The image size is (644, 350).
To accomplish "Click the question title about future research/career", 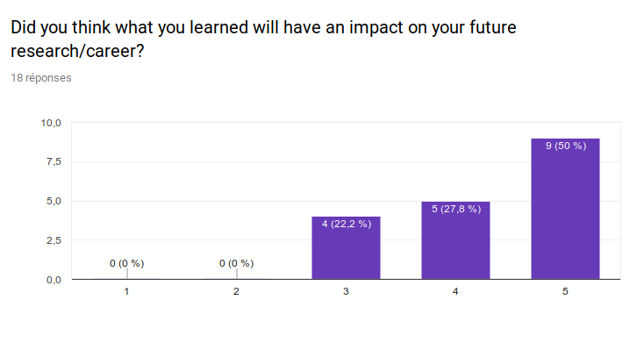I will coord(263,39).
